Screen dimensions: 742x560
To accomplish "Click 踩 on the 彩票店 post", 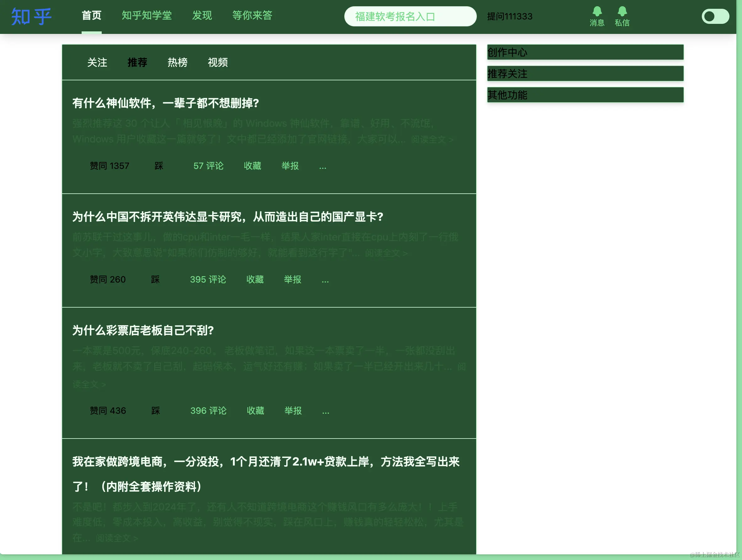I will coord(155,411).
